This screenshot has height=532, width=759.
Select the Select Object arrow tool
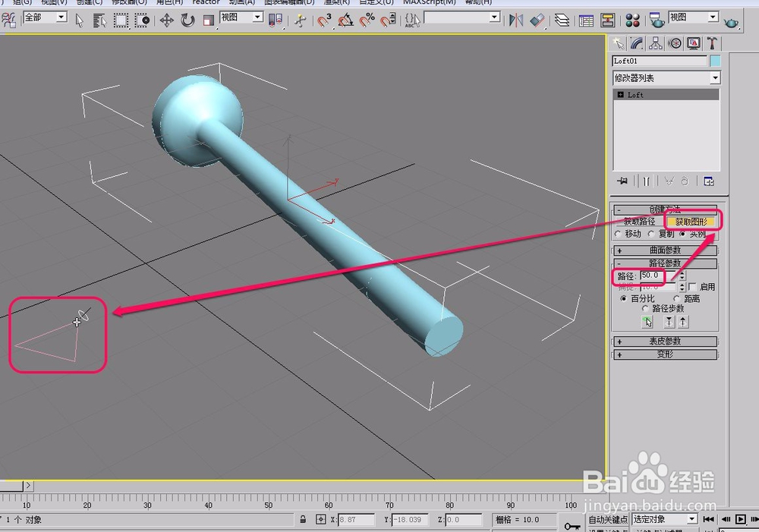click(80, 20)
